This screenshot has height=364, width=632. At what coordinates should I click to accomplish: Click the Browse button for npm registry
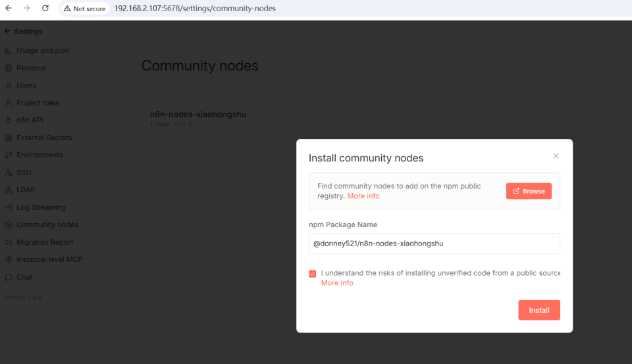(x=529, y=191)
